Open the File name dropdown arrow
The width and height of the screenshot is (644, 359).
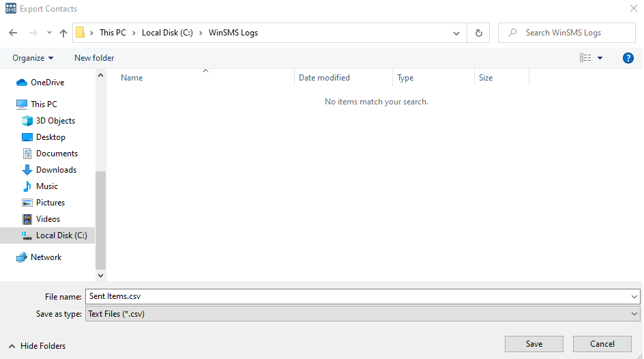(634, 297)
